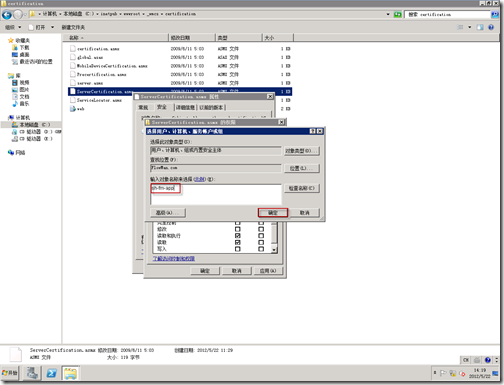Viewport: 504px width, 385px height.
Task: Click the green refresh icon beside address bar
Action: click(397, 15)
